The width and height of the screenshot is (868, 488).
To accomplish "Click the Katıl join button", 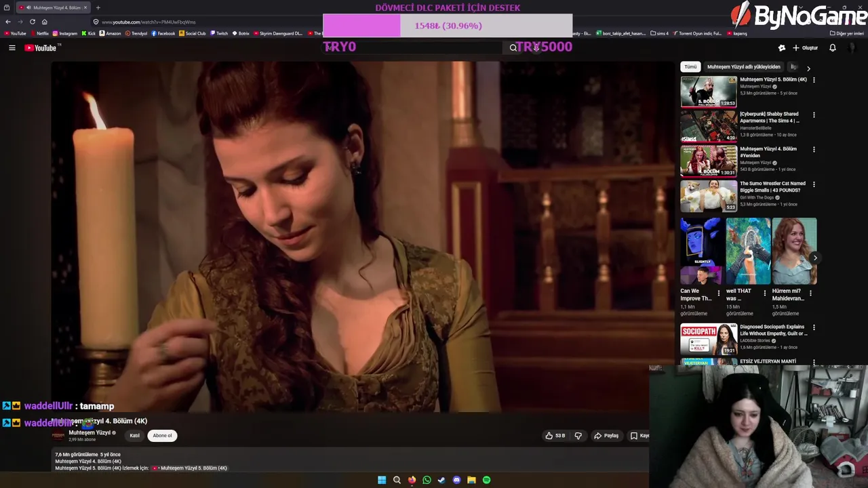I will (x=134, y=436).
